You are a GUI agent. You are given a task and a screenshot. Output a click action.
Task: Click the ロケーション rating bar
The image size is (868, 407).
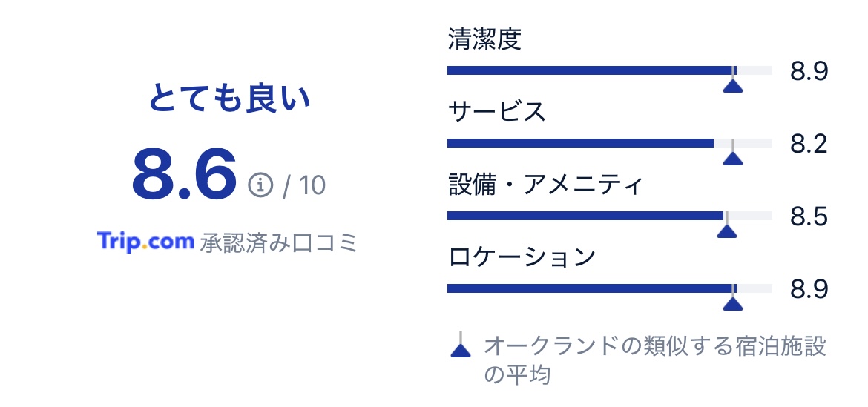point(610,288)
